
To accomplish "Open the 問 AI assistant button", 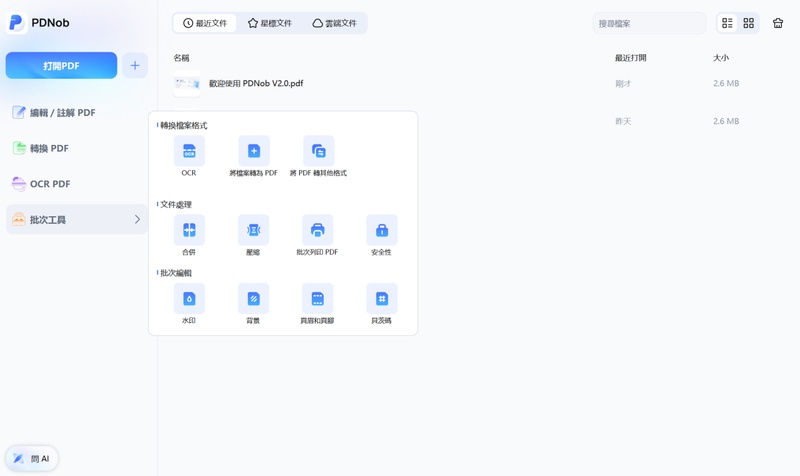I will [32, 458].
